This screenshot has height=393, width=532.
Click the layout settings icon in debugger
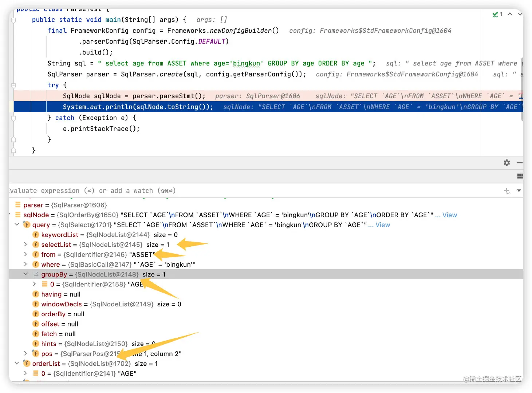pos(520,176)
